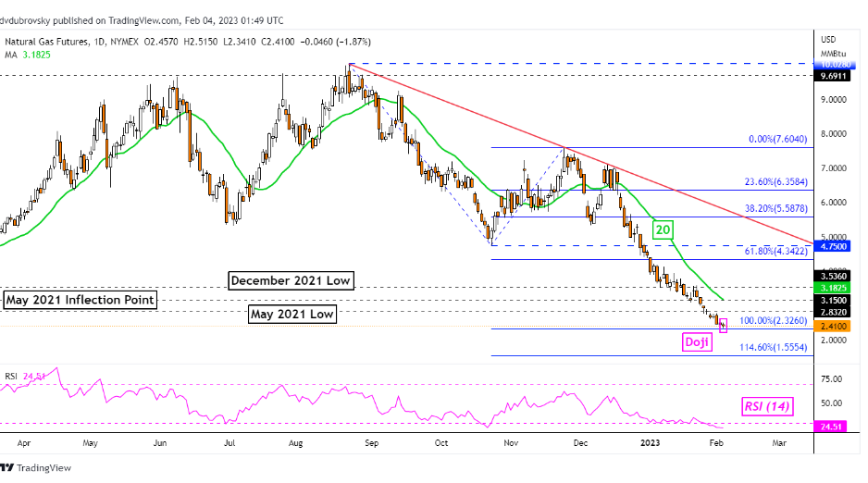Click the Dec label on time axis
Image resolution: width=868 pixels, height=483 pixels.
tap(580, 442)
